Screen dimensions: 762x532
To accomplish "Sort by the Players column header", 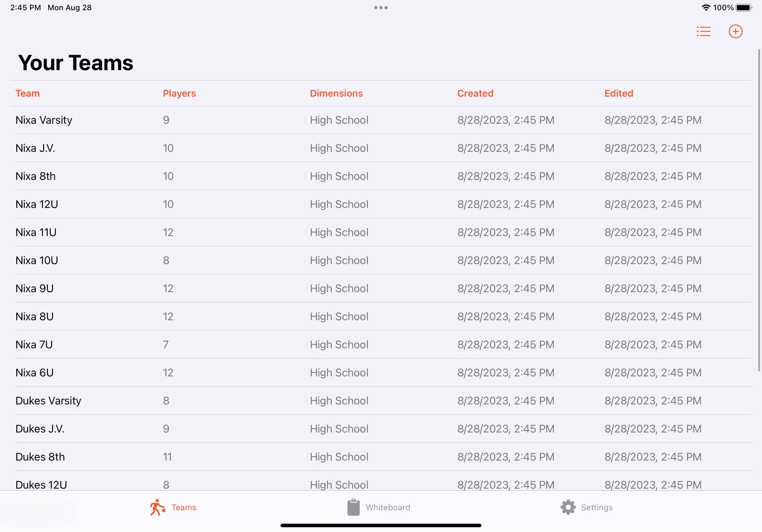I will (x=179, y=93).
